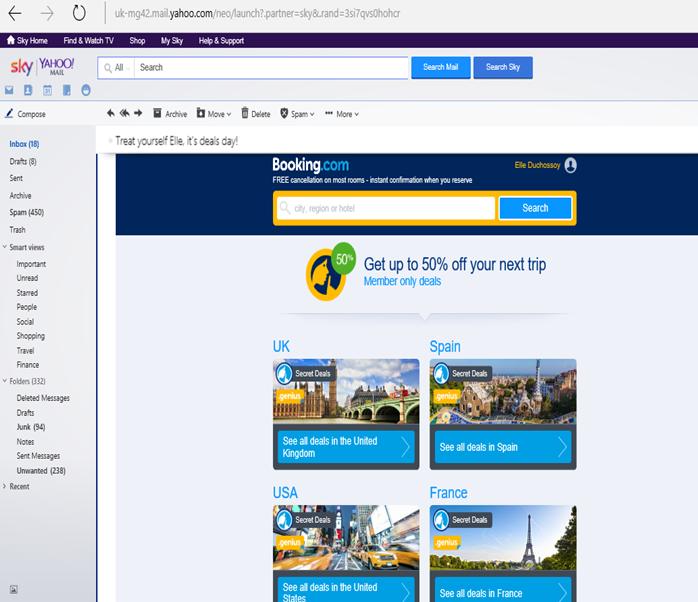This screenshot has width=698, height=602.
Task: Reload the page with refresh icon
Action: (x=79, y=13)
